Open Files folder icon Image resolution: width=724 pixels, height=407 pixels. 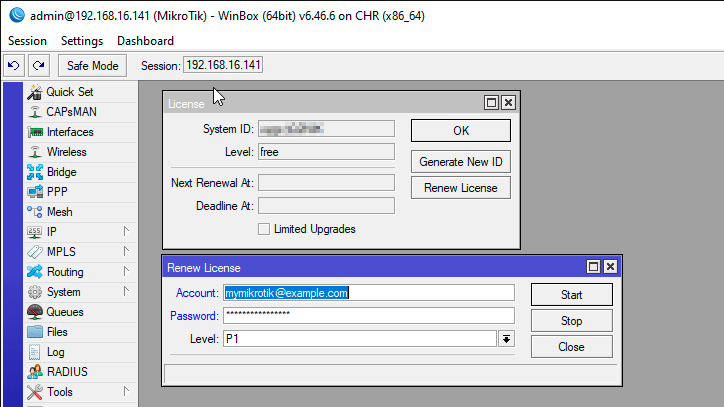point(35,332)
